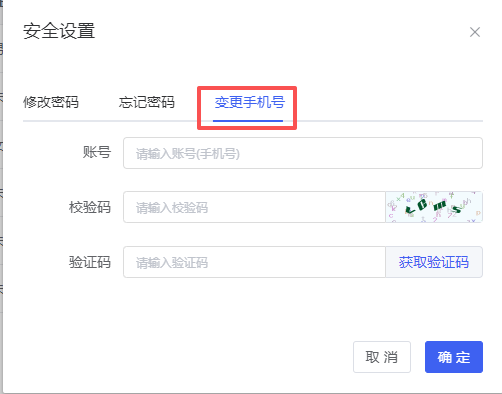This screenshot has width=502, height=394.
Task: Click the gray tab divider line right of tabs
Action: (x=389, y=121)
